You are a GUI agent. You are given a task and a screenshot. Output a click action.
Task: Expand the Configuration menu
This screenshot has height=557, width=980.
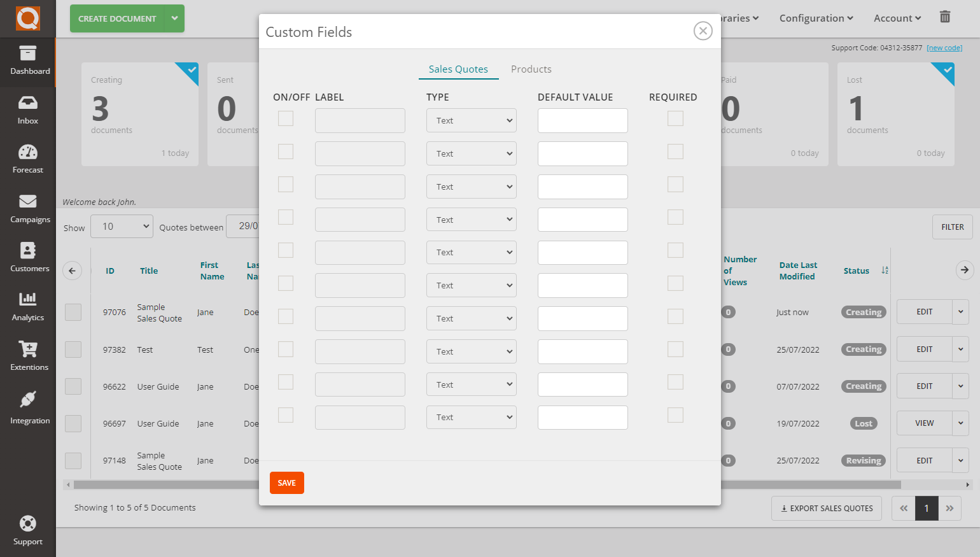click(x=816, y=18)
